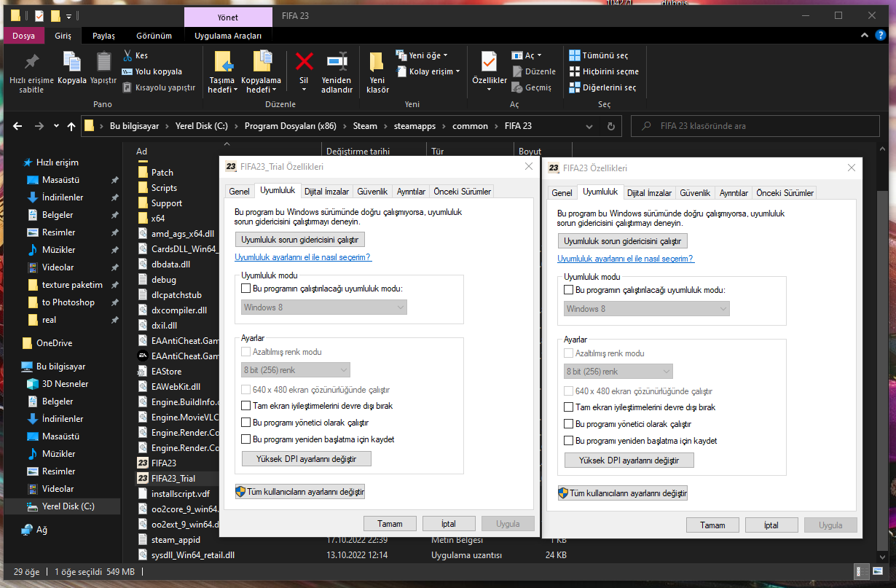The height and width of the screenshot is (588, 896).
Task: Open the '8 bit (256) renk' dropdown
Action: pos(295,370)
